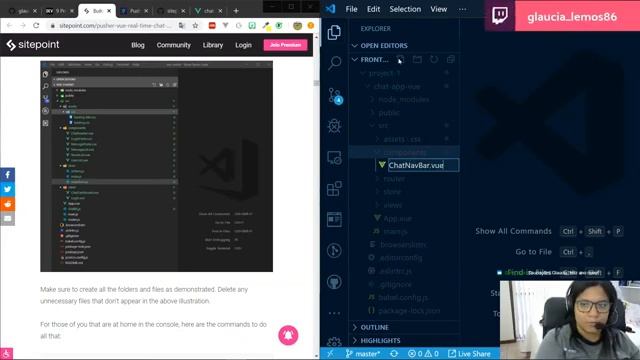Share page on Facebook
The image size is (640, 360).
click(x=7, y=175)
